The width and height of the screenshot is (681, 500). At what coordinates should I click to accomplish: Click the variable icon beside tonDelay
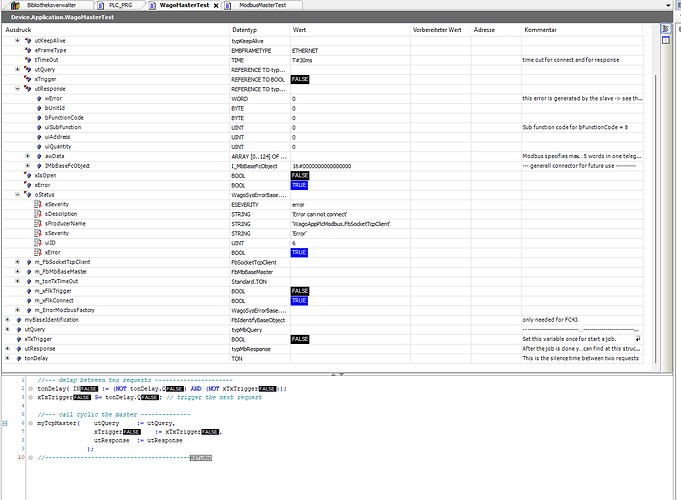coord(19,358)
